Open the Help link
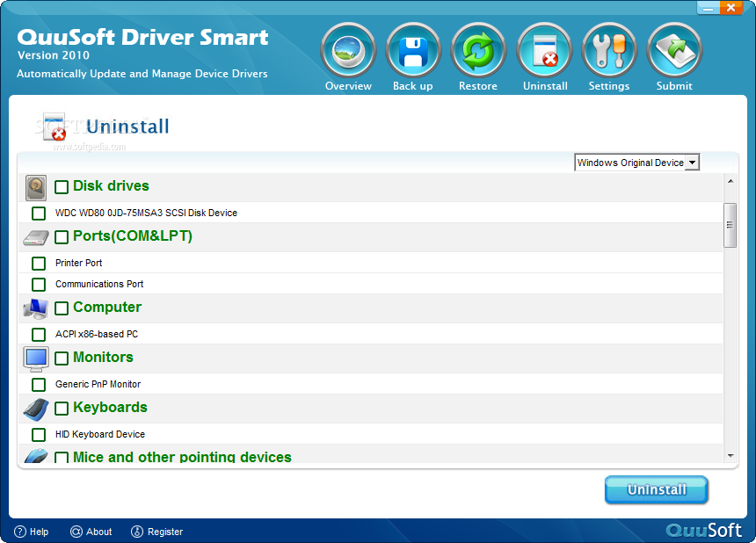 tap(39, 532)
